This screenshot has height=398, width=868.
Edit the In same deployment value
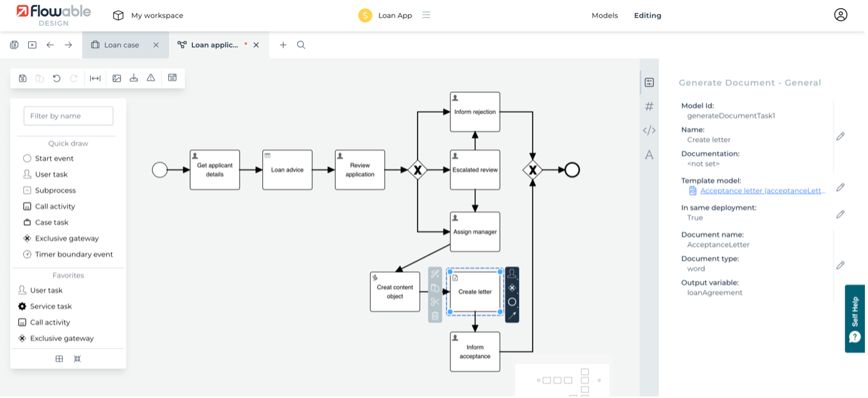click(840, 214)
